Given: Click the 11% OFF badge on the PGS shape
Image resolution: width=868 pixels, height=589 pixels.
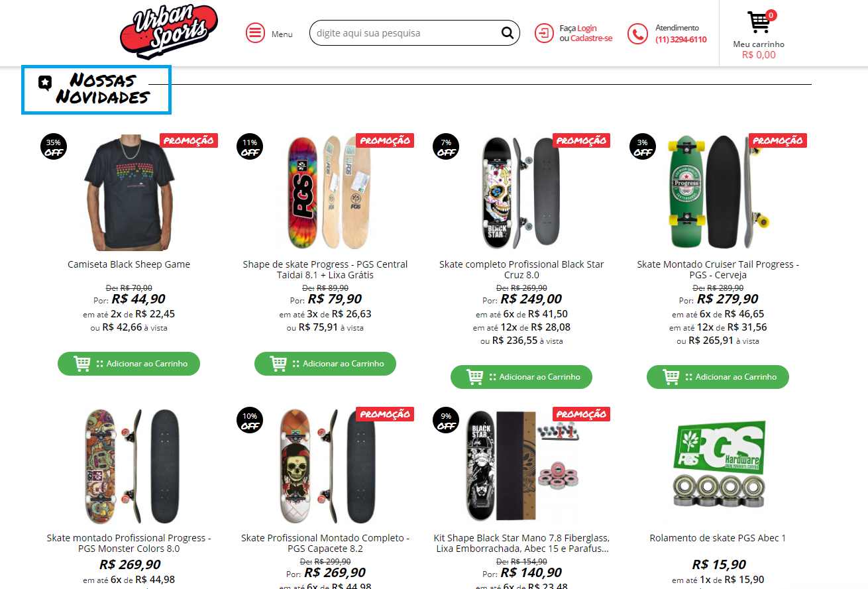Looking at the screenshot, I should (x=250, y=146).
